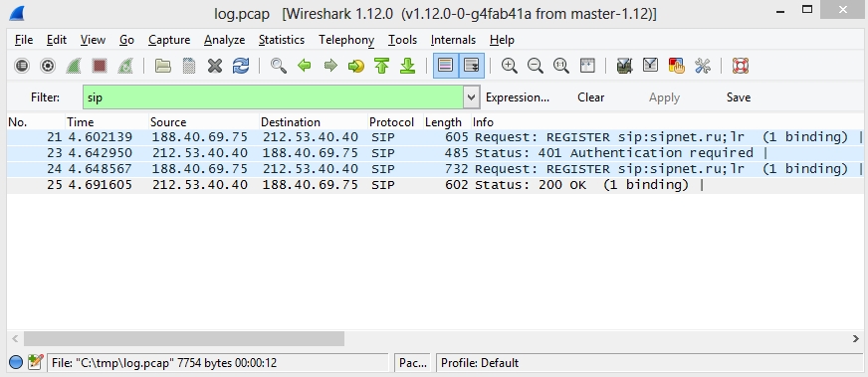
Task: Open coloring rules toolbar icon
Action: coord(677,66)
